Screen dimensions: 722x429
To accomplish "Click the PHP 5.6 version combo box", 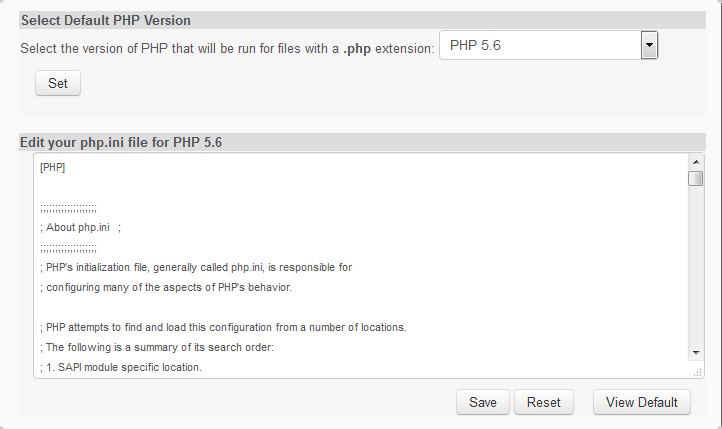I will tap(539, 46).
